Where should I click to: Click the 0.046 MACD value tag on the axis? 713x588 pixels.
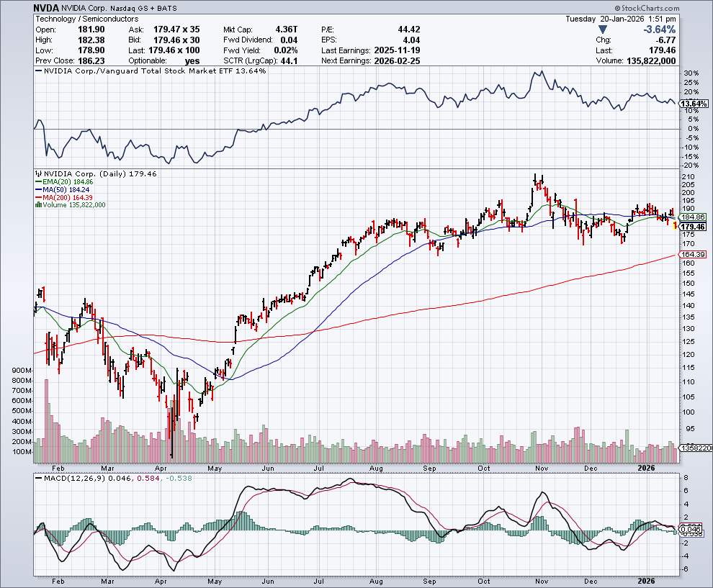click(690, 529)
